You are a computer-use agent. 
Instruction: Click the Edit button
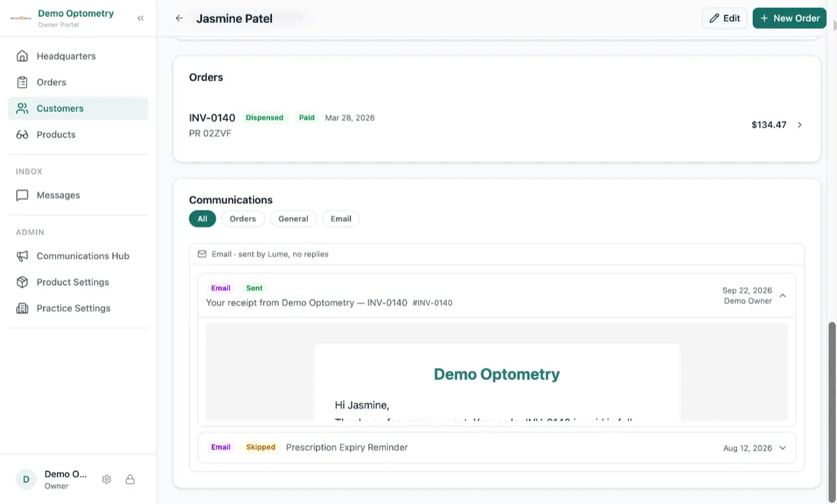coord(725,18)
